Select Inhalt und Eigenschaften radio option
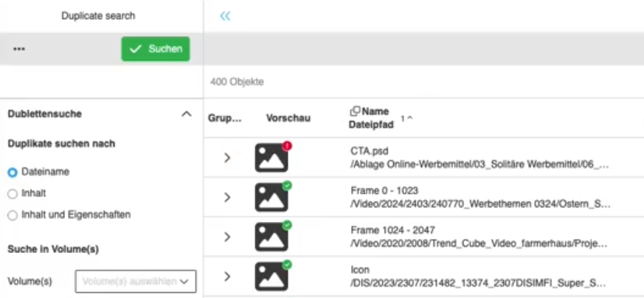The width and height of the screenshot is (644, 298). (13, 215)
